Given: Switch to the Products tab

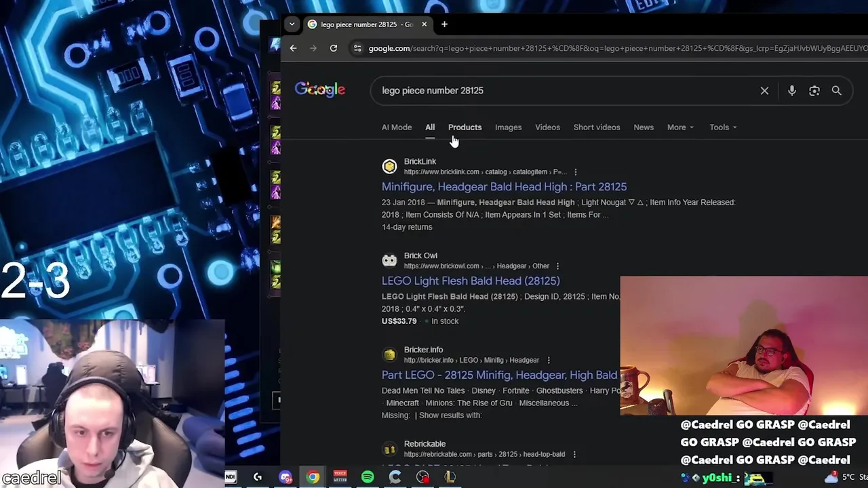Looking at the screenshot, I should point(465,127).
